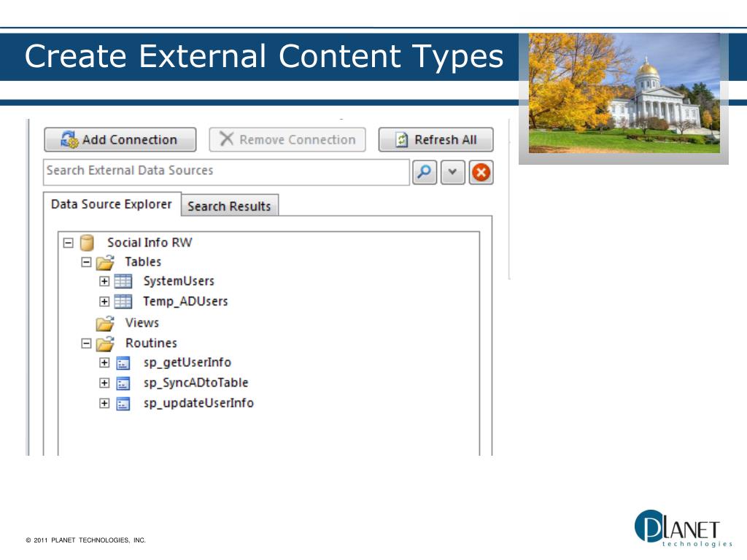Collapse the Routines folder
The image size is (747, 560).
tap(86, 343)
